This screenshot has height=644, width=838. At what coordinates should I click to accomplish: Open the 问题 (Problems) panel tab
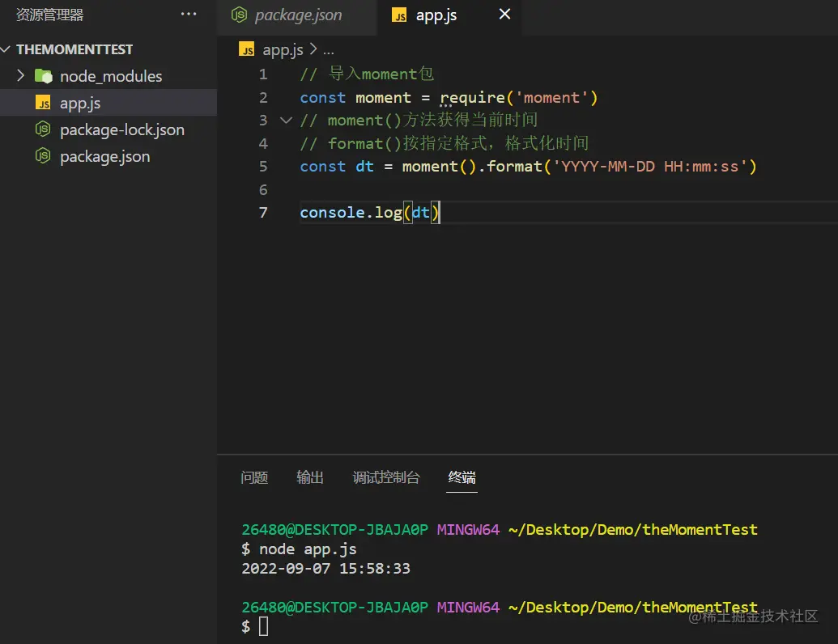point(254,477)
